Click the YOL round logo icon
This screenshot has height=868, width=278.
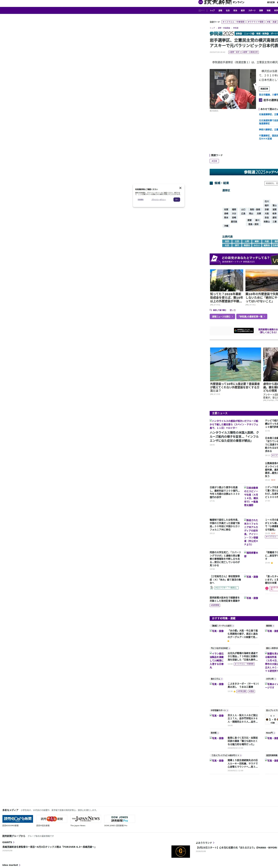(200, 2)
